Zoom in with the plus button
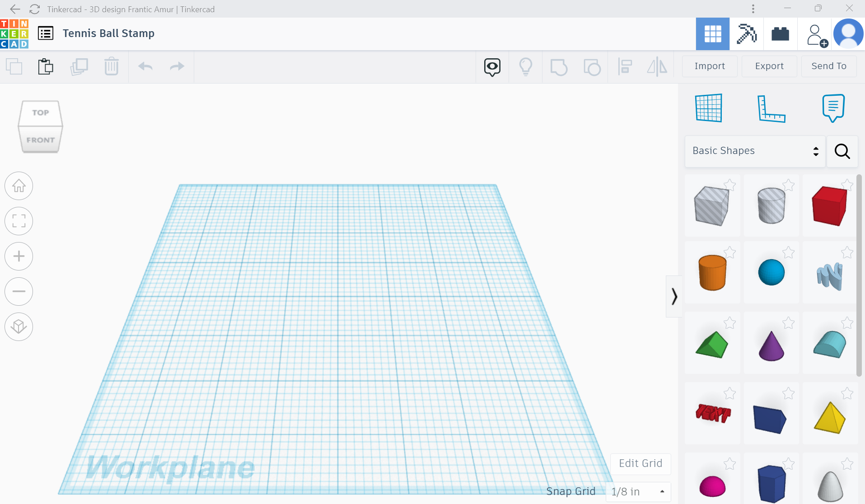Image resolution: width=865 pixels, height=504 pixels. tap(19, 256)
